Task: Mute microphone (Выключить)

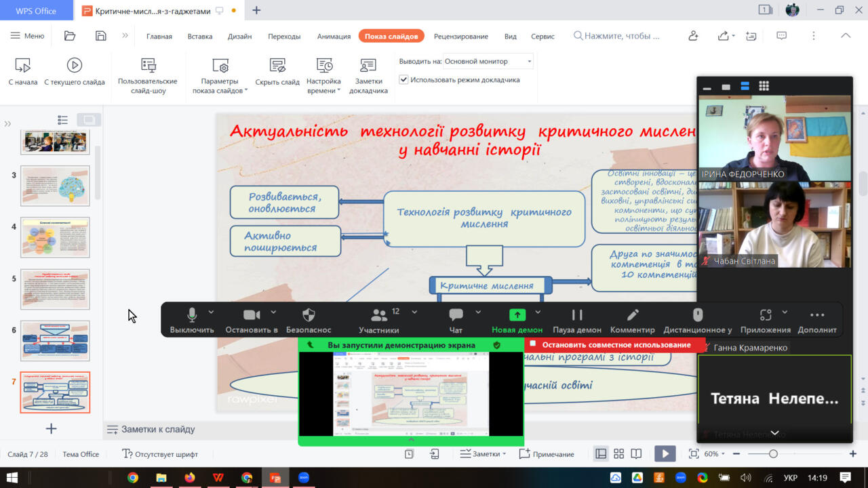Action: click(192, 321)
